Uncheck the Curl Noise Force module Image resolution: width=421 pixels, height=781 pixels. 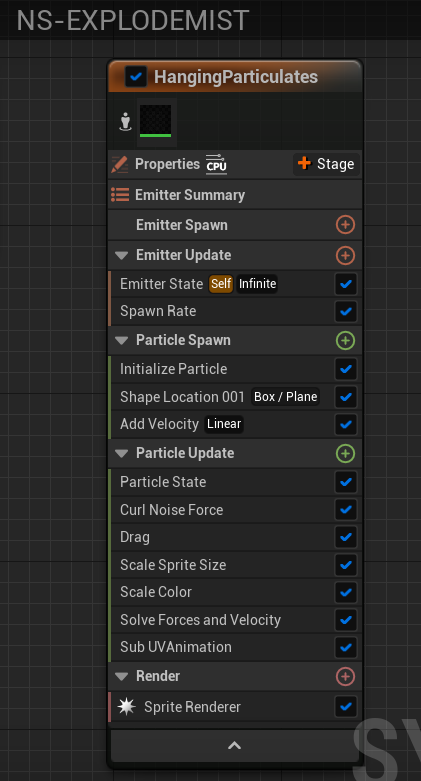(x=345, y=510)
